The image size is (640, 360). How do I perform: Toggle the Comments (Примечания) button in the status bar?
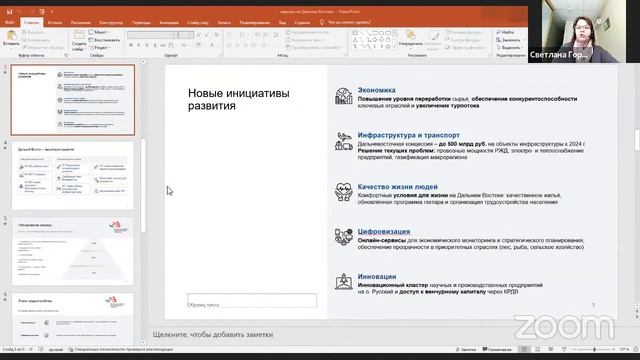coord(497,349)
